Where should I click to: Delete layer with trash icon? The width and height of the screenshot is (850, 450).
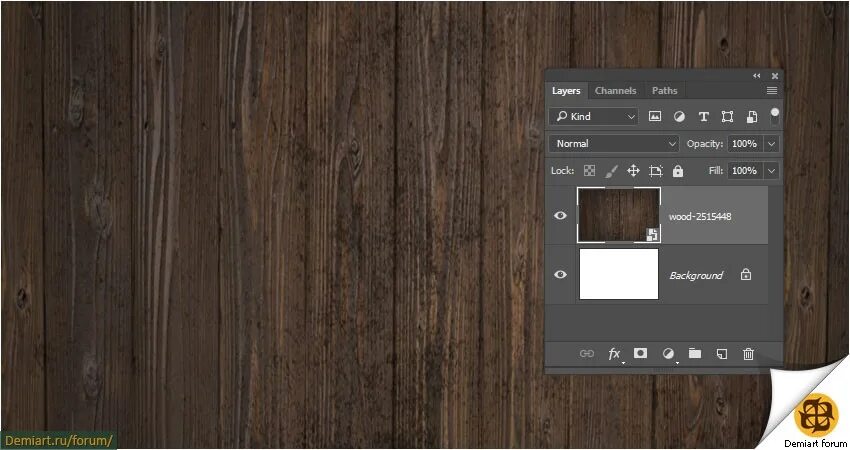pos(749,354)
